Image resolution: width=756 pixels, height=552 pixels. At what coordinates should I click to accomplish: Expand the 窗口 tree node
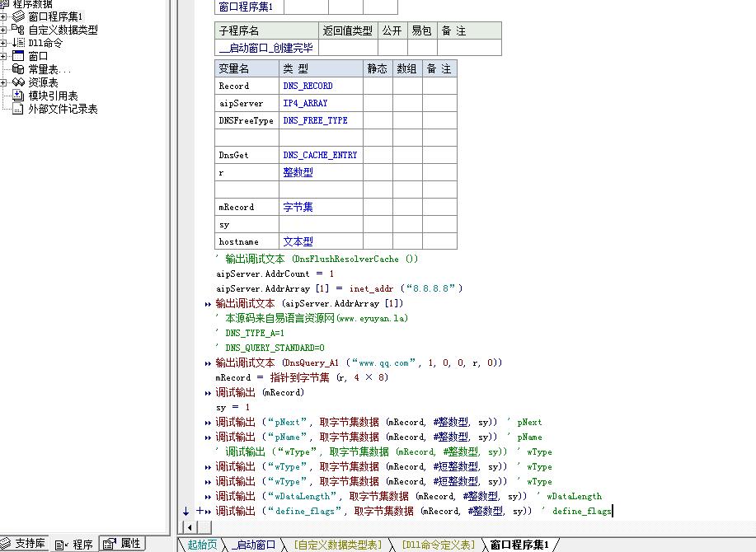(3, 56)
